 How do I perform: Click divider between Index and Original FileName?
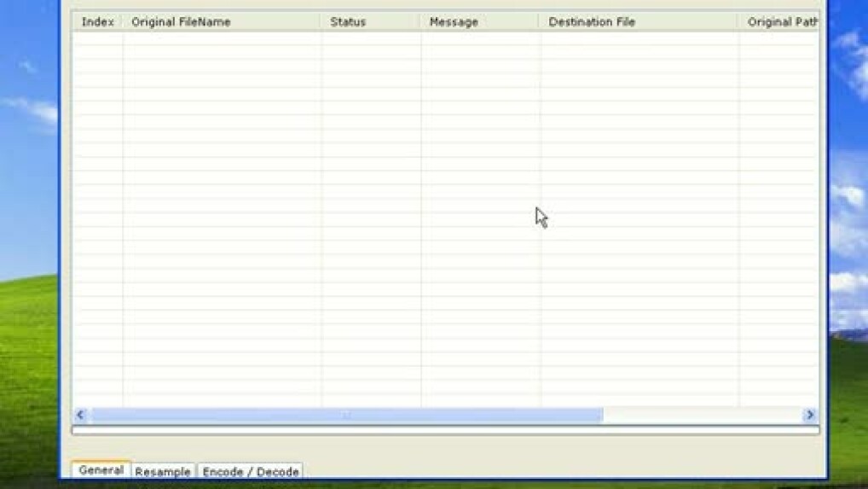point(123,22)
